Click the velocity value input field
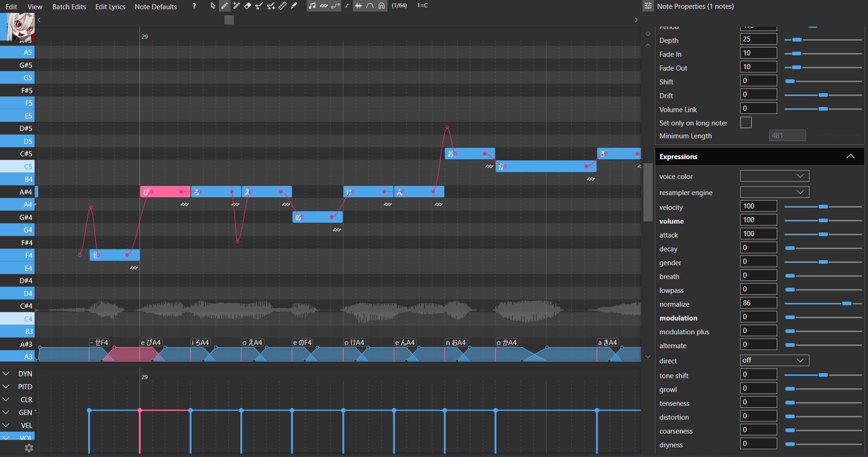 pyautogui.click(x=758, y=206)
